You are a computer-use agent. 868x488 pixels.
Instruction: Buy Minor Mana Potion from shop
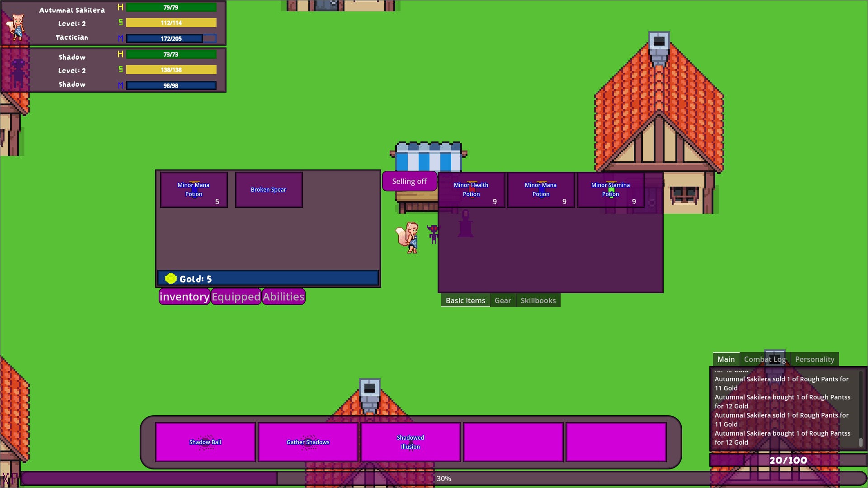point(541,190)
